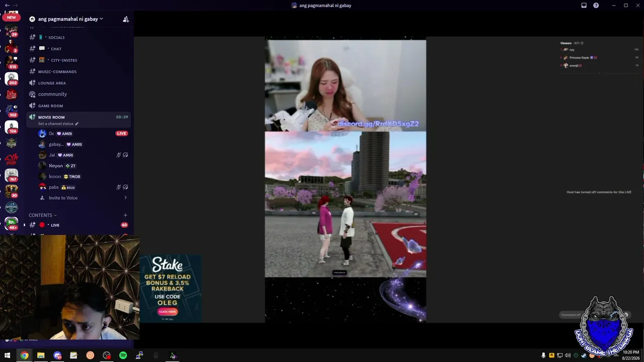Click Set a channel status text

tap(56, 124)
